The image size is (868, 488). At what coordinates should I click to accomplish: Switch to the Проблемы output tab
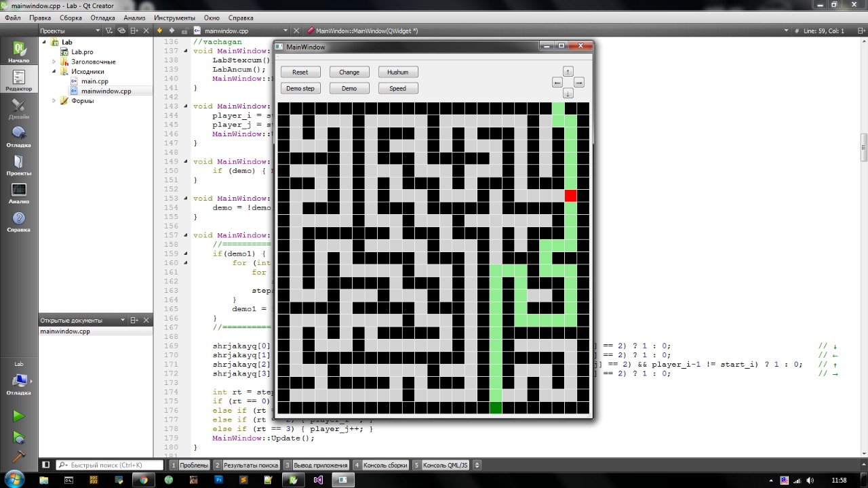pyautogui.click(x=193, y=465)
